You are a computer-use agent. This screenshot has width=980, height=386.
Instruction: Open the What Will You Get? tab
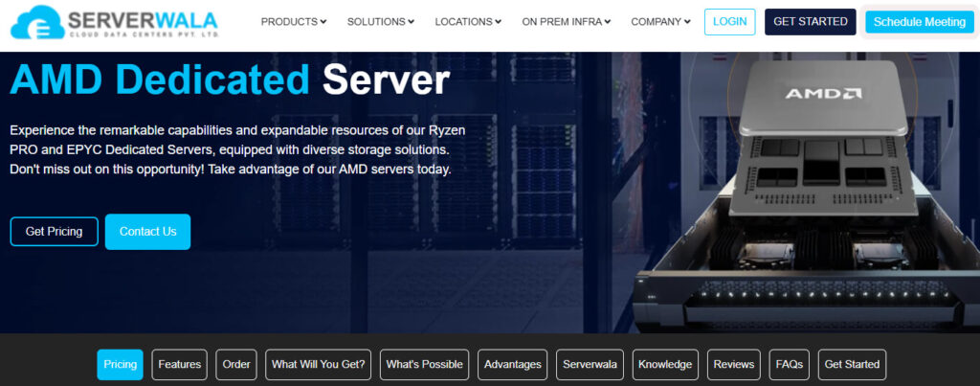[318, 364]
